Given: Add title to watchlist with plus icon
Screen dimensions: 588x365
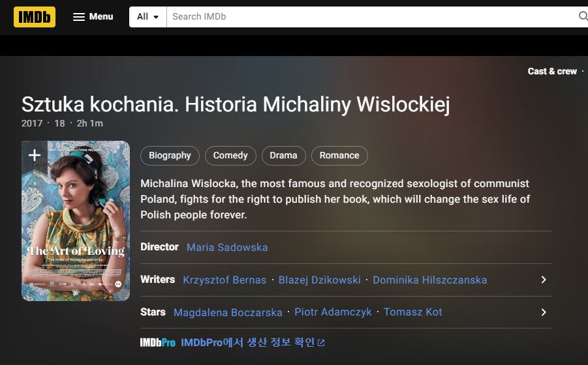Looking at the screenshot, I should click(35, 155).
